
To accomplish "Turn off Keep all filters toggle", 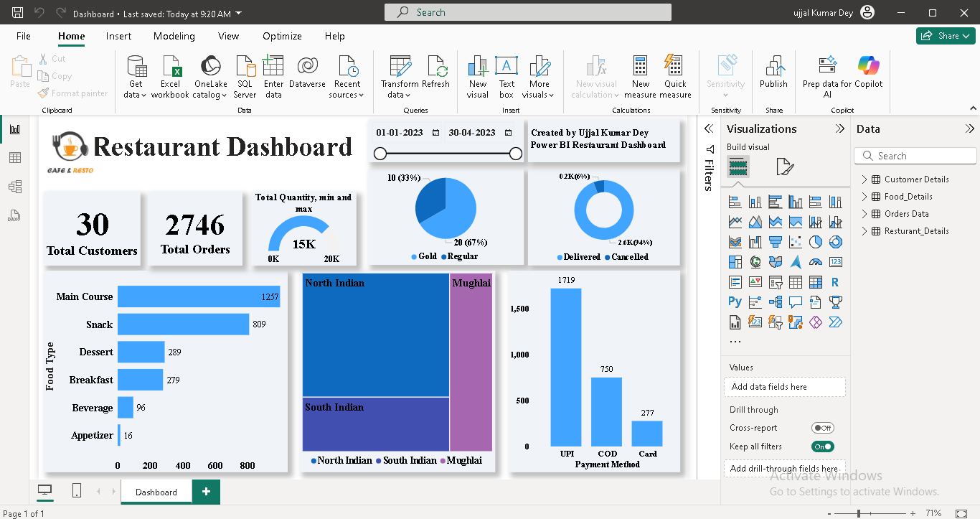I will pyautogui.click(x=822, y=446).
